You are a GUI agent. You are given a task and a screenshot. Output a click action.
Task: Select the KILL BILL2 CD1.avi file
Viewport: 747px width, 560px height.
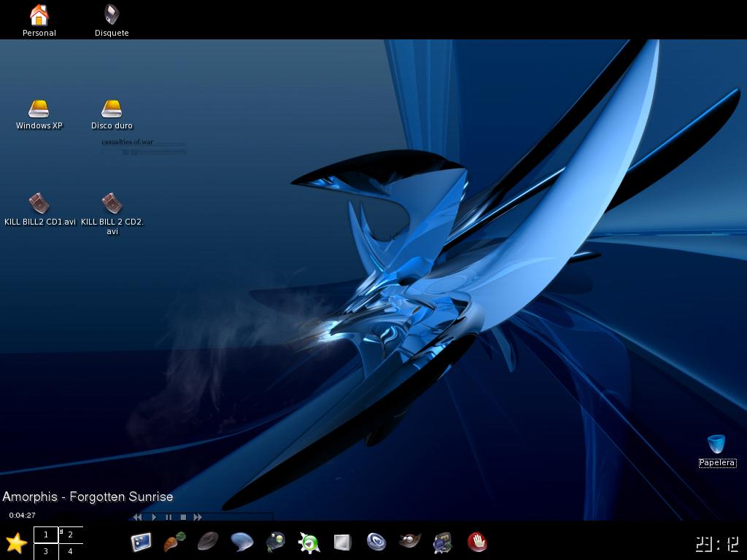(x=39, y=203)
